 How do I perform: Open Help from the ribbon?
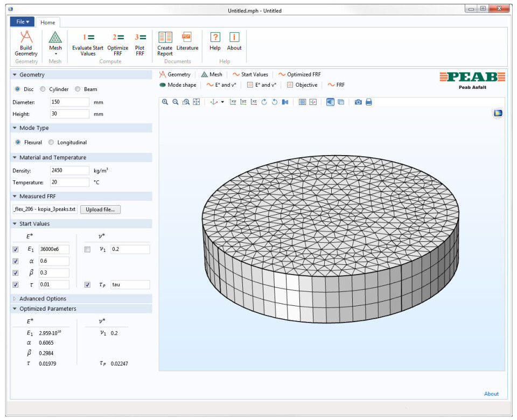pos(215,41)
